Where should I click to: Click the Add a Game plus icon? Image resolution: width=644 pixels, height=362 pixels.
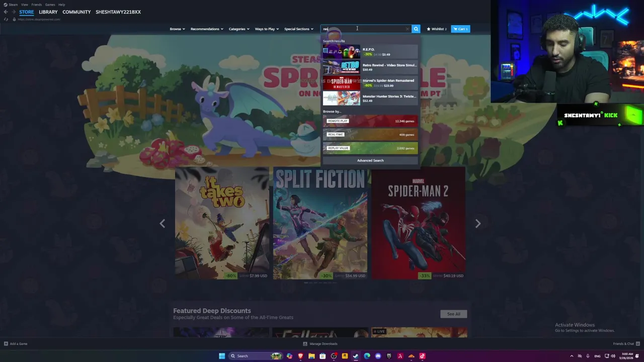click(6, 344)
